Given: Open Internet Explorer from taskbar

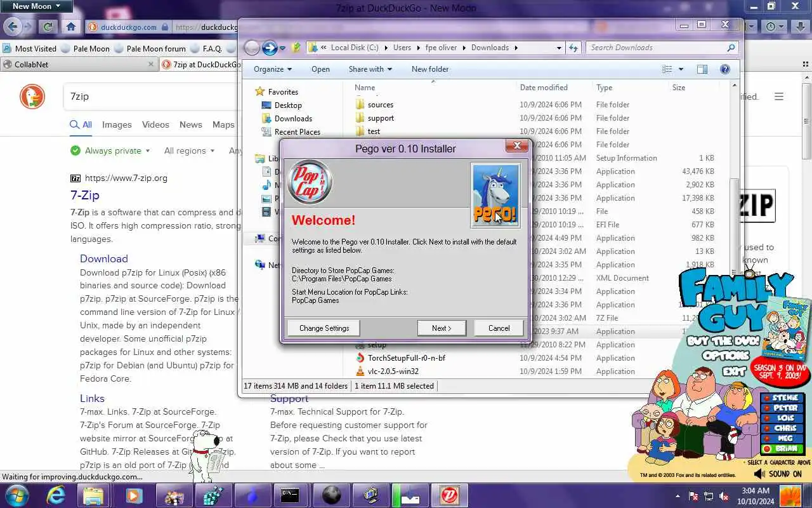Looking at the screenshot, I should (x=56, y=495).
